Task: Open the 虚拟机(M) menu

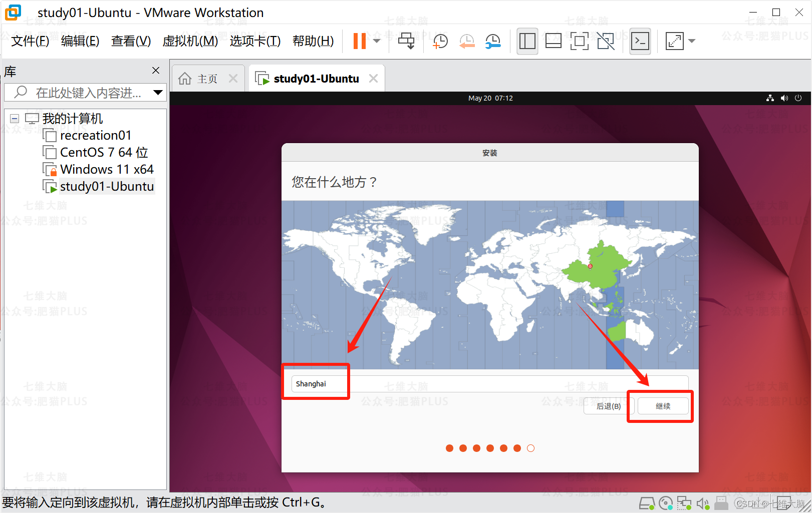Action: [x=190, y=41]
